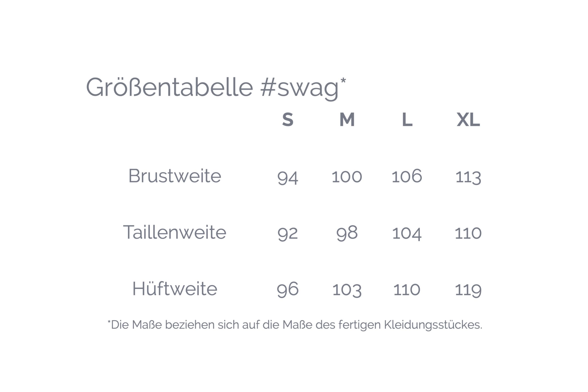Image resolution: width=588 pixels, height=392 pixels.
Task: Click Hüftweite value 96 for size S
Action: 288,290
